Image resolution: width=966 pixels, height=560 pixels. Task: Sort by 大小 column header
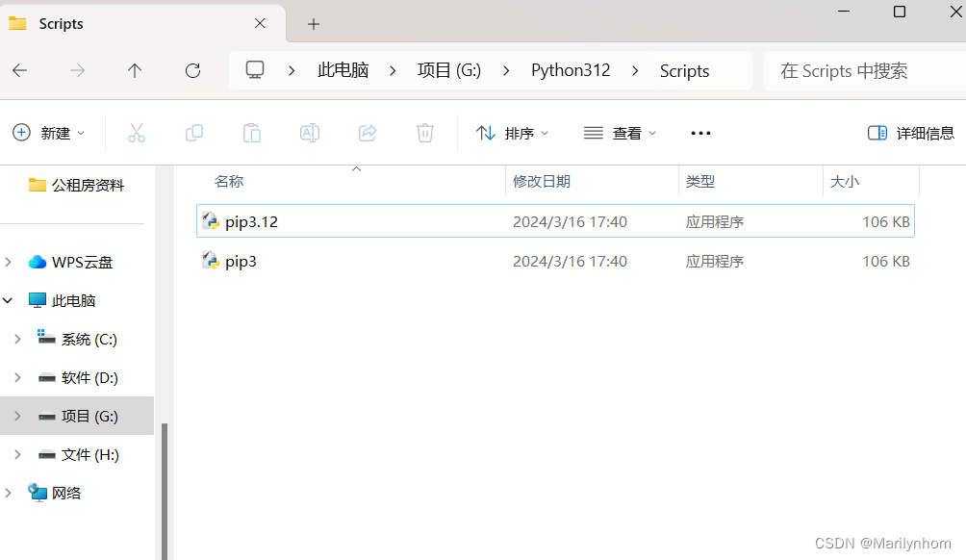point(844,181)
